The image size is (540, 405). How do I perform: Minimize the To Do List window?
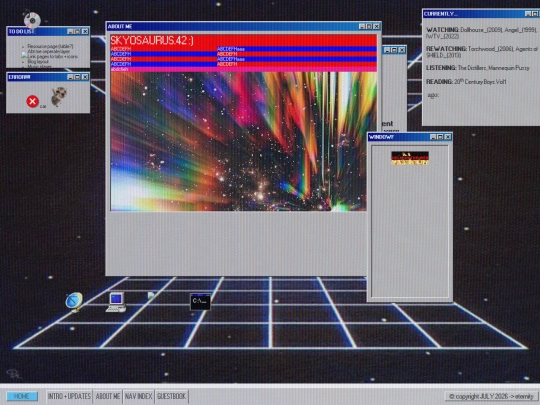70,32
